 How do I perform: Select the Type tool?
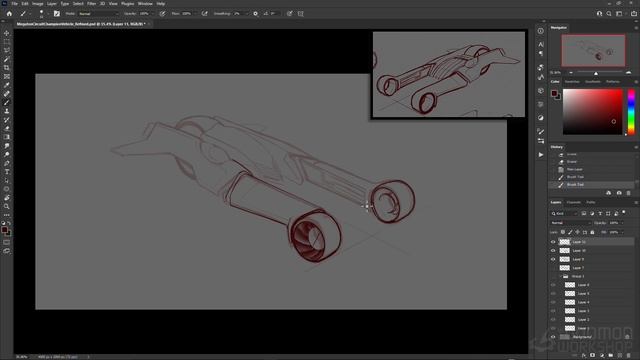click(x=7, y=172)
